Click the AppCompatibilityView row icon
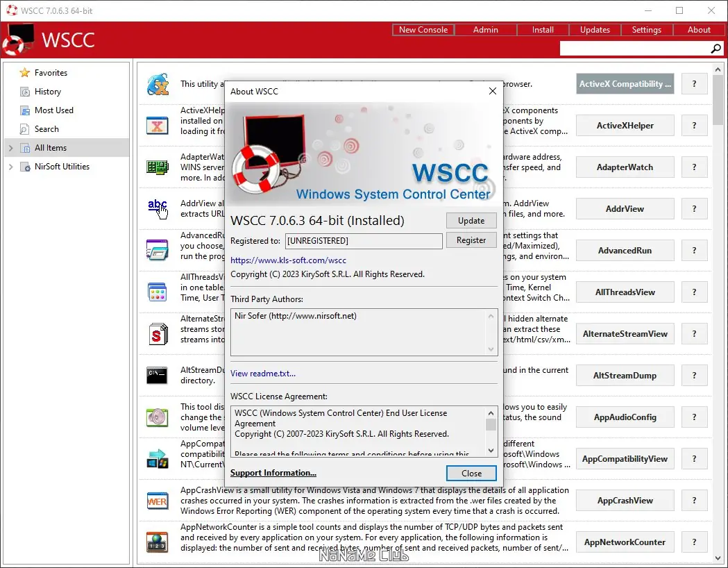728x568 pixels. point(158,458)
